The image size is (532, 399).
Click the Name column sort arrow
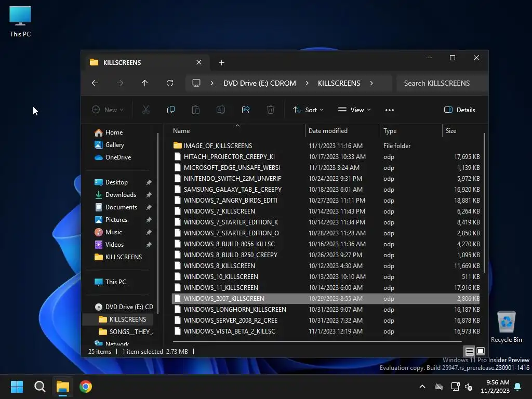pos(238,125)
